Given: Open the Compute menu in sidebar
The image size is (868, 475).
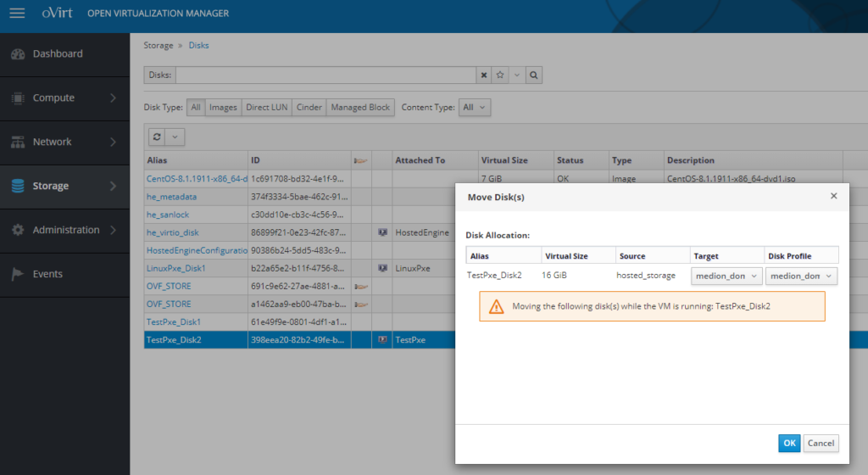Looking at the screenshot, I should [64, 98].
